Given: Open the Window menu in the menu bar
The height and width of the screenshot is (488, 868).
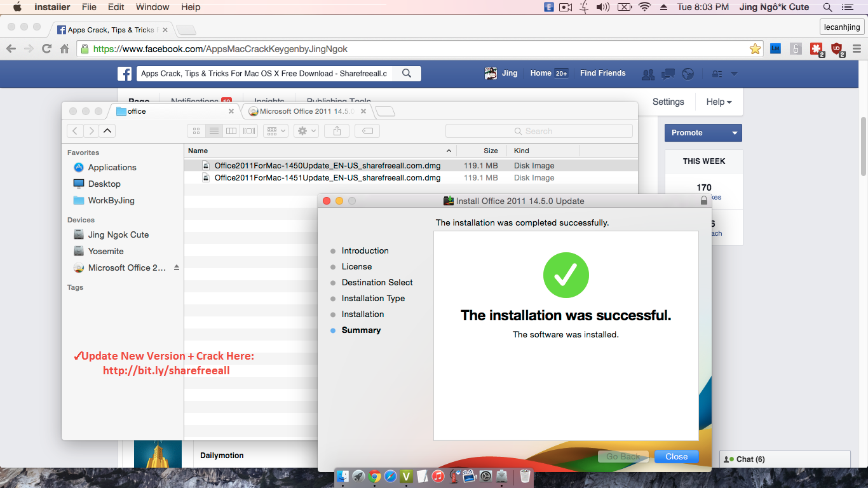Looking at the screenshot, I should pyautogui.click(x=153, y=8).
